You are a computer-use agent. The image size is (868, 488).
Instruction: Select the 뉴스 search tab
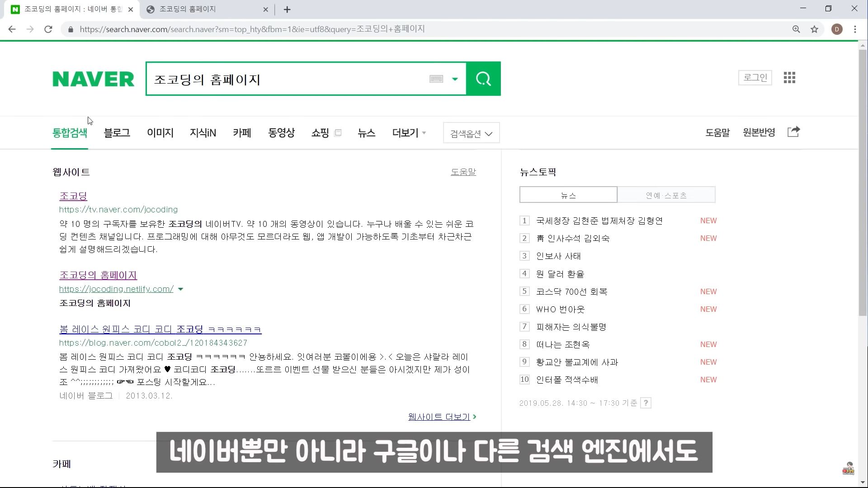[366, 133]
